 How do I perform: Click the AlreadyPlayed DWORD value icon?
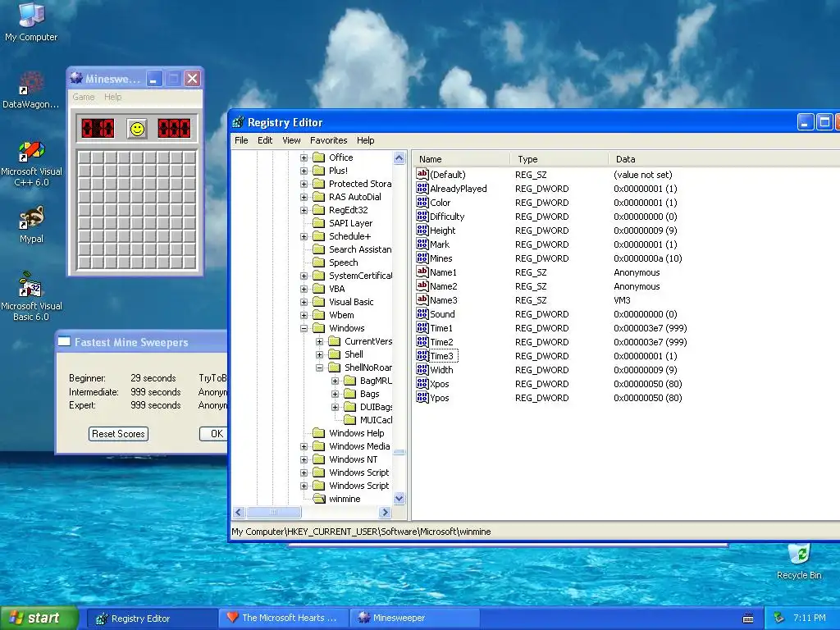click(x=422, y=188)
